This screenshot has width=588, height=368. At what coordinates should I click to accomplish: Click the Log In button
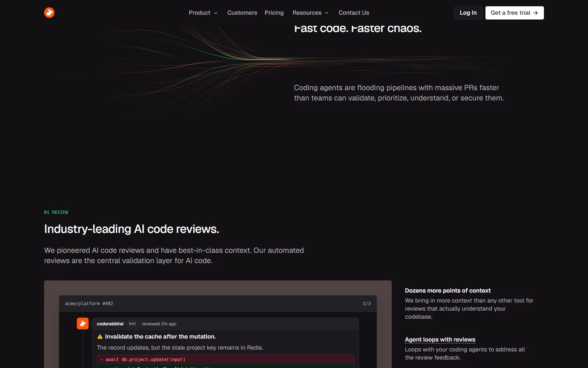[468, 13]
